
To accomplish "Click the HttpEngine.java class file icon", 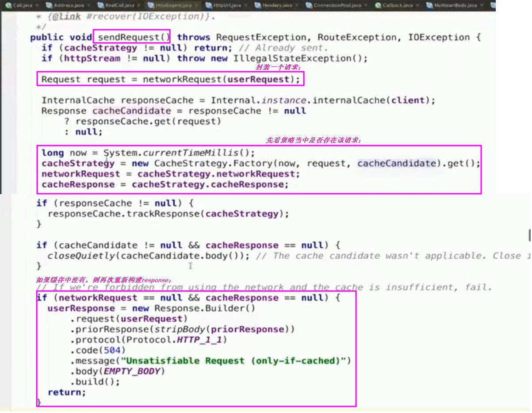I will [x=152, y=5].
